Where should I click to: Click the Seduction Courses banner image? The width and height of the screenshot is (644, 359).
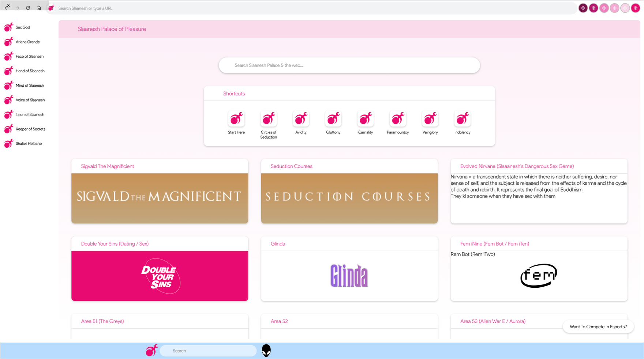349,198
